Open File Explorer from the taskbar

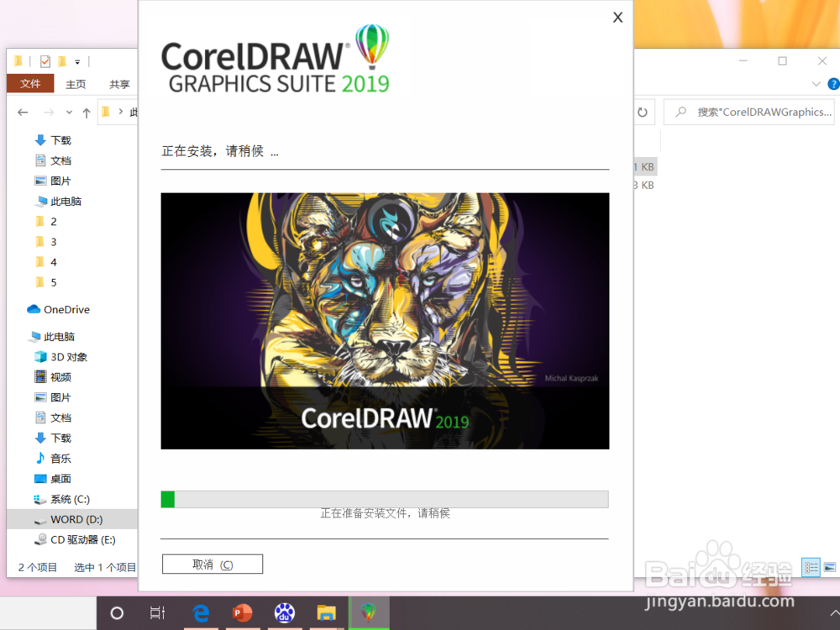[326, 613]
